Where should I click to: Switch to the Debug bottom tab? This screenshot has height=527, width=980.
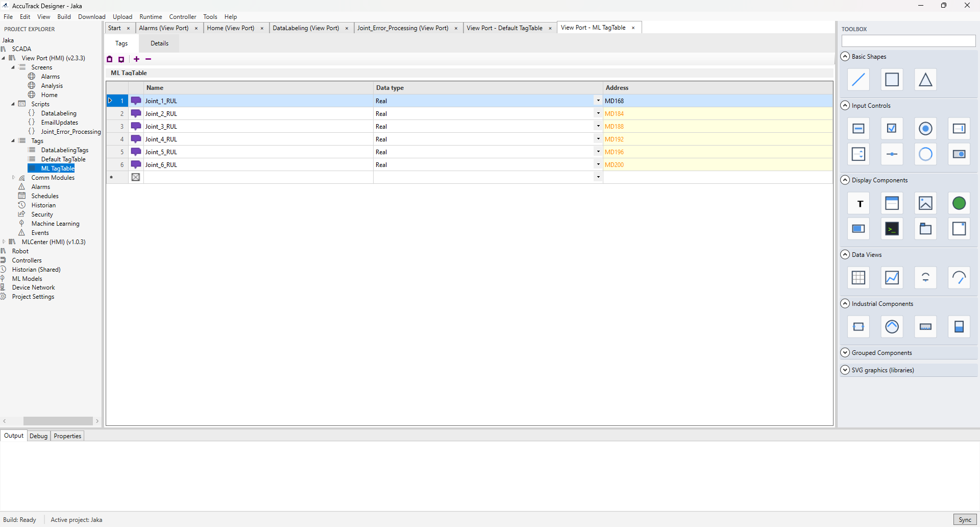tap(38, 436)
